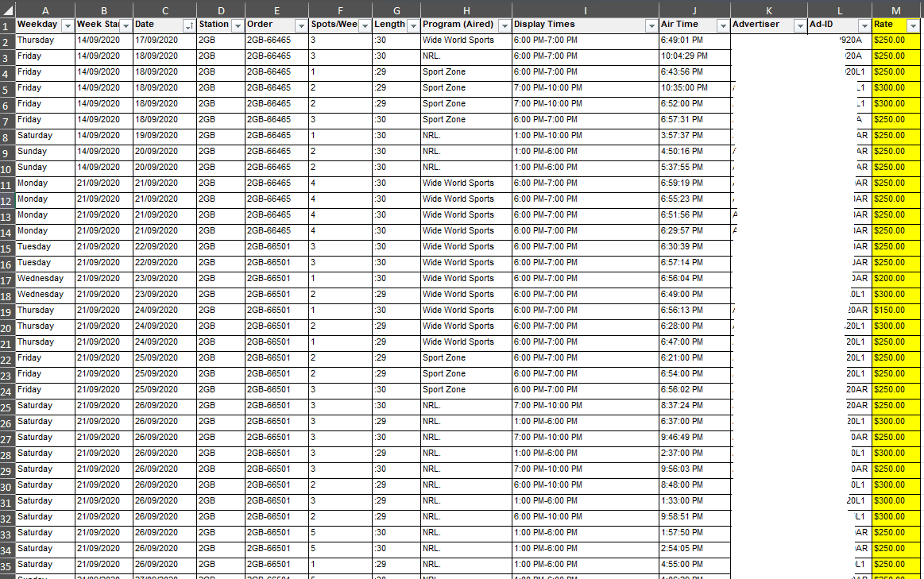Open the Station column filter dropdown

pos(238,26)
